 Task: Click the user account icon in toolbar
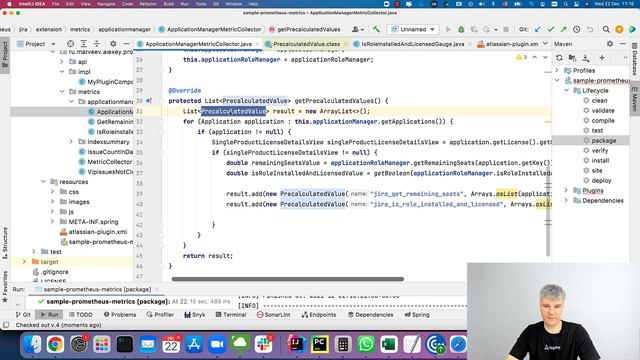(x=358, y=29)
